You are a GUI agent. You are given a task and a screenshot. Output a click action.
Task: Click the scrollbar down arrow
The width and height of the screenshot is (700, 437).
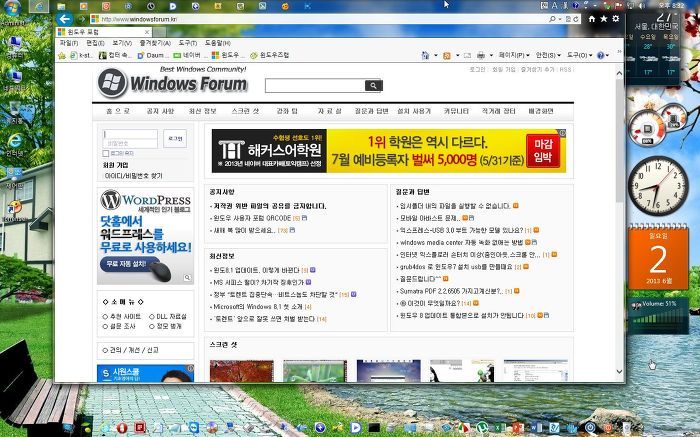(x=619, y=371)
